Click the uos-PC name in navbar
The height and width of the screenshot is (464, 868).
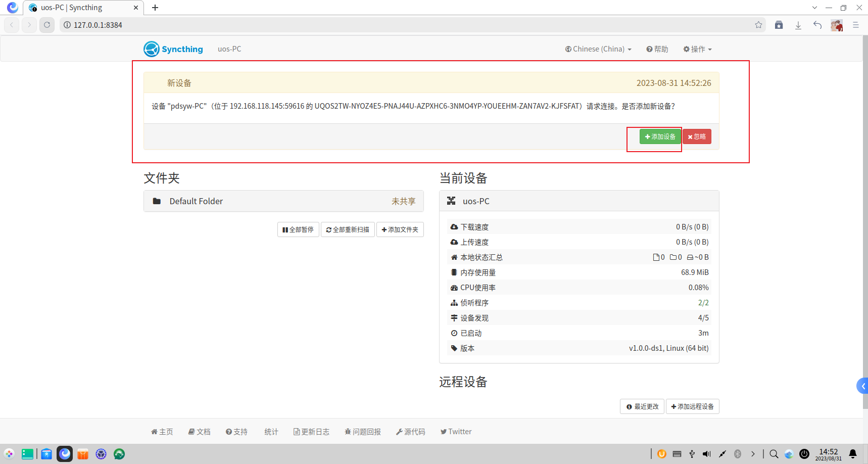pos(229,49)
